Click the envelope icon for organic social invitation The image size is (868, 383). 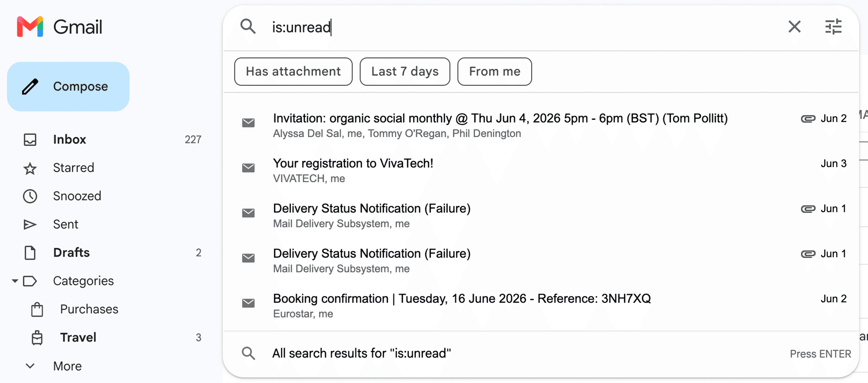[248, 123]
